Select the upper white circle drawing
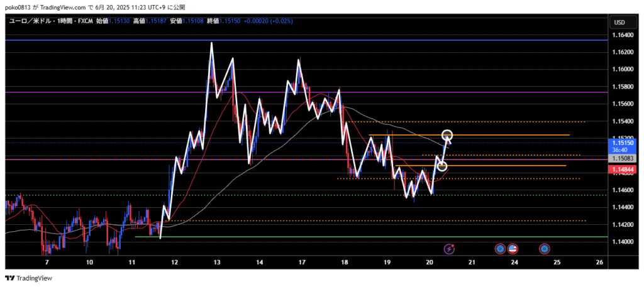The height and width of the screenshot is (287, 644). tap(448, 134)
